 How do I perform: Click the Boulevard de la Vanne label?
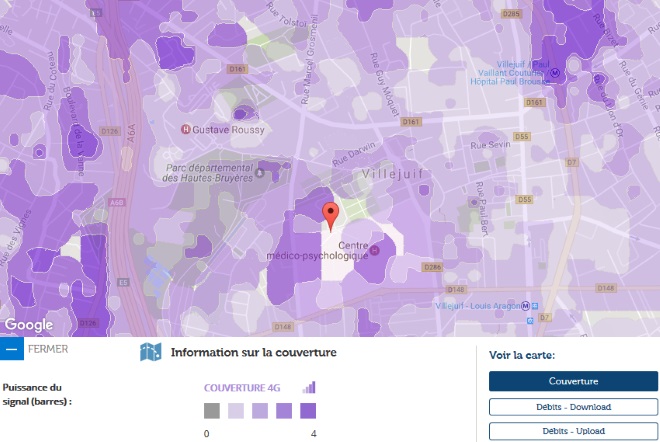pos(74,131)
